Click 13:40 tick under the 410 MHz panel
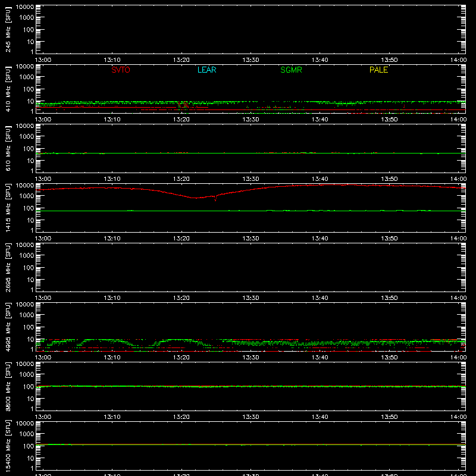The image size is (476, 476). [x=320, y=120]
